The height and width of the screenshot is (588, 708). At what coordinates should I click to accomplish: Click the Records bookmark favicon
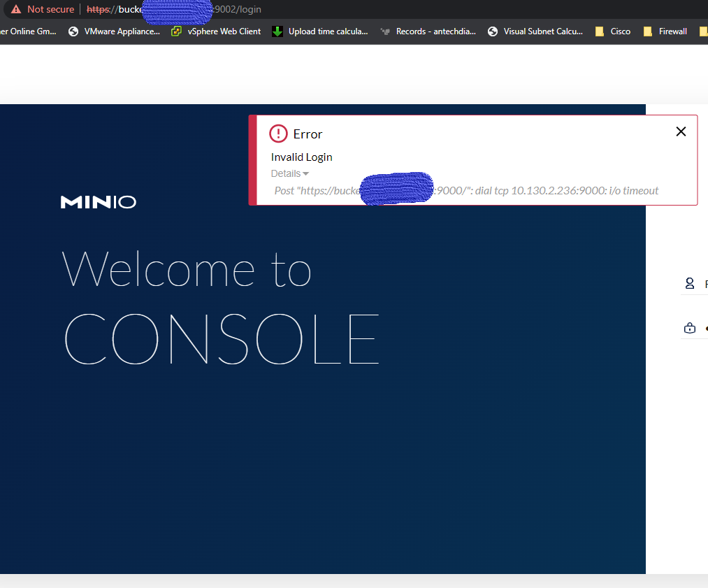tap(385, 31)
